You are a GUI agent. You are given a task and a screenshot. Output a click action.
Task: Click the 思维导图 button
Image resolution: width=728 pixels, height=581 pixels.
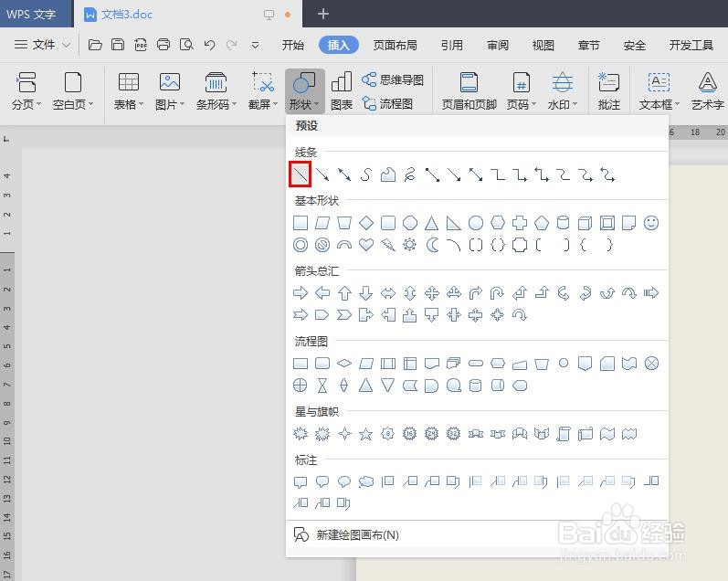[393, 79]
